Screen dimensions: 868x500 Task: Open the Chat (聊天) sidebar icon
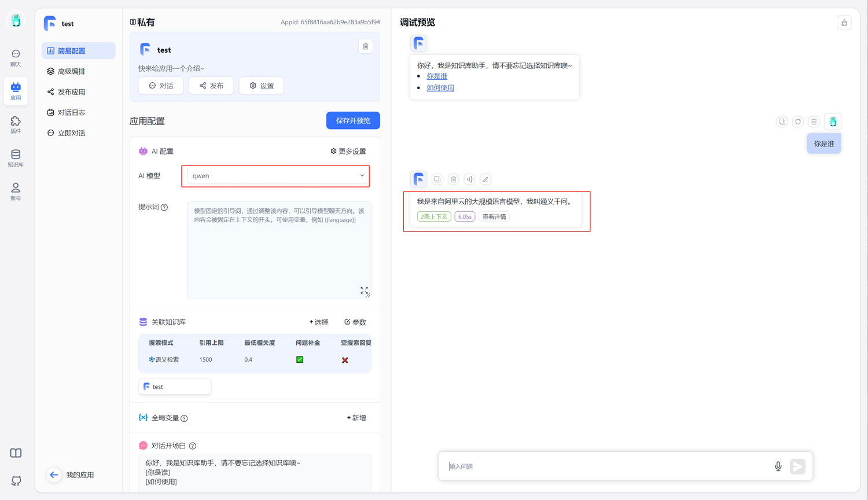click(x=16, y=58)
